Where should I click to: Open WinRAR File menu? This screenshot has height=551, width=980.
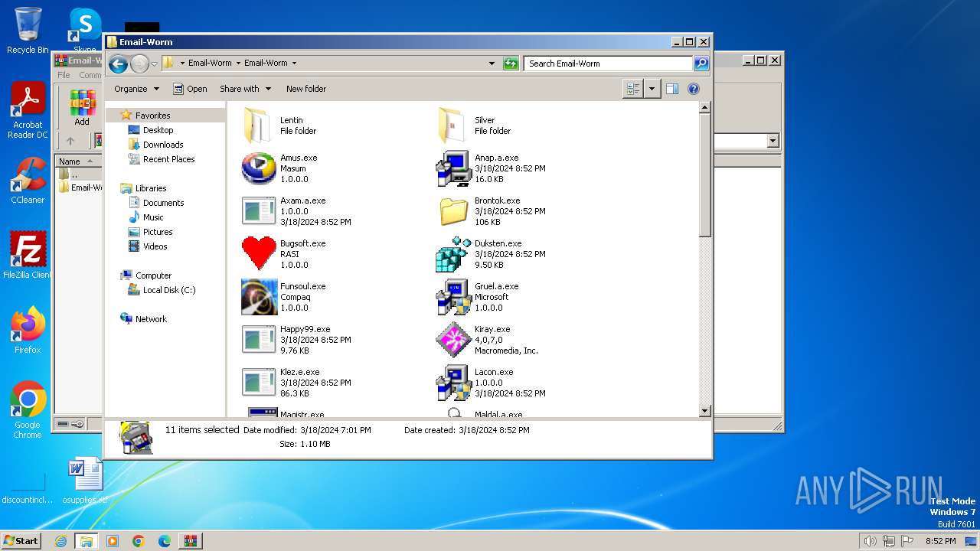(64, 75)
